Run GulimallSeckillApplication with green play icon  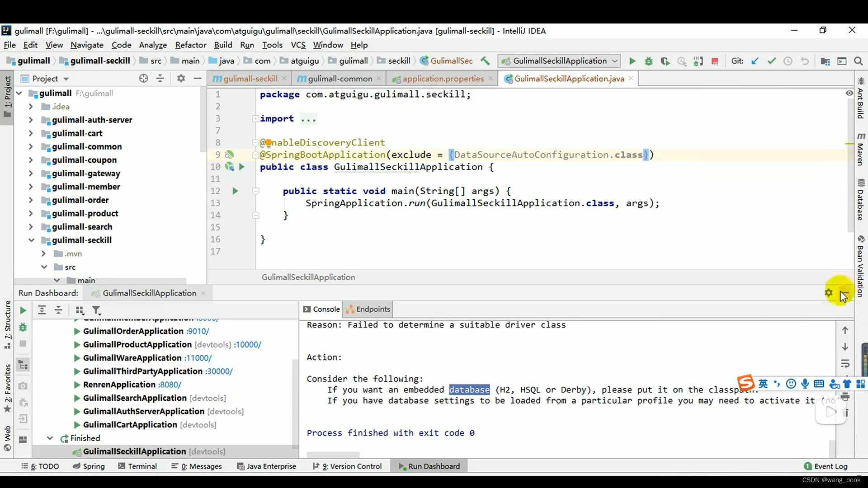pyautogui.click(x=632, y=61)
